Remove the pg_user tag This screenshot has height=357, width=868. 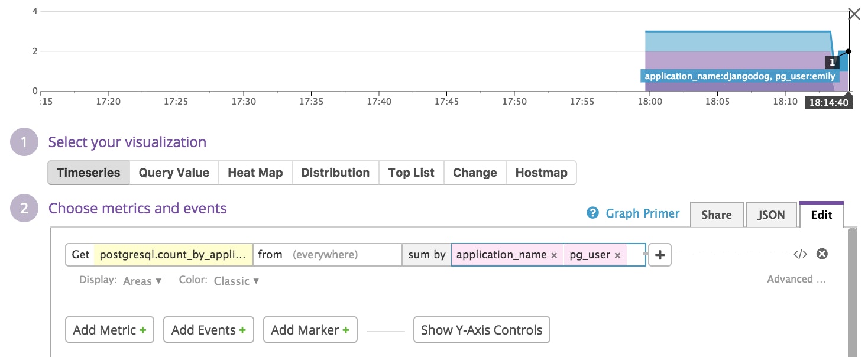point(617,255)
